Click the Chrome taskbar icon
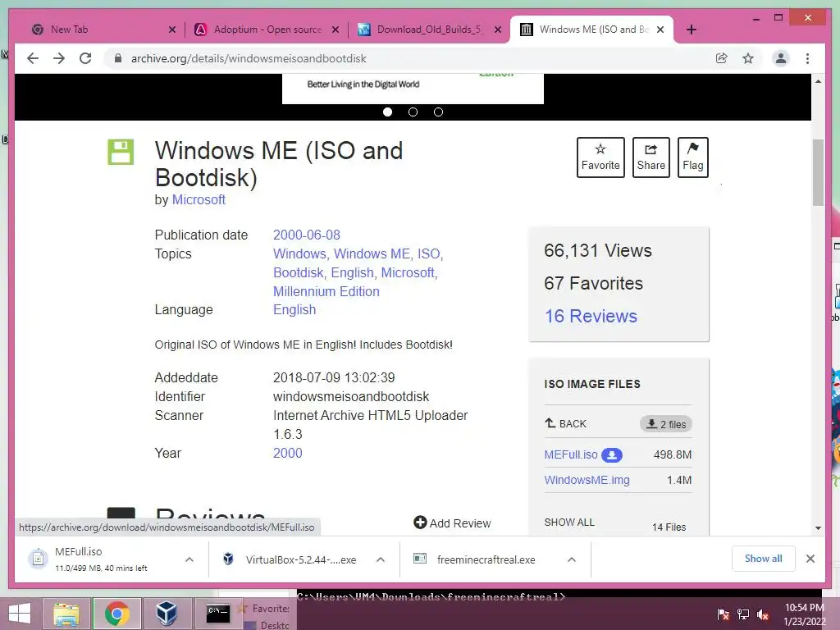 pyautogui.click(x=117, y=614)
